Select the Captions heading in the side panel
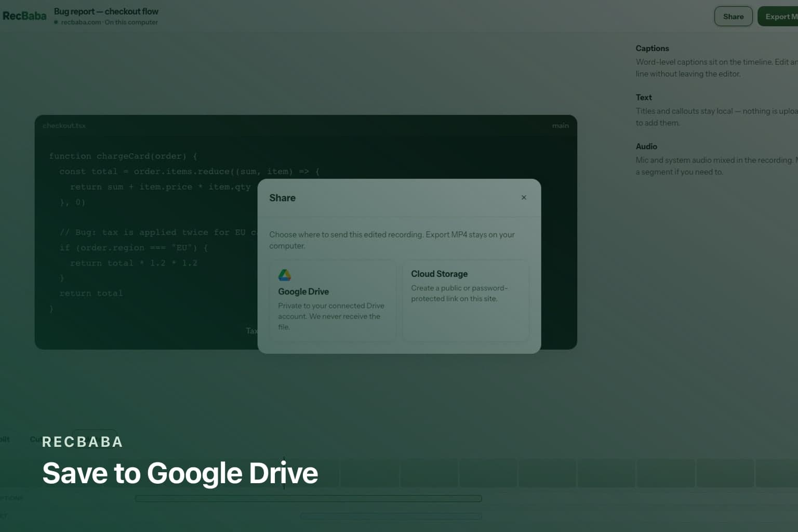The height and width of the screenshot is (532, 798). (652, 48)
